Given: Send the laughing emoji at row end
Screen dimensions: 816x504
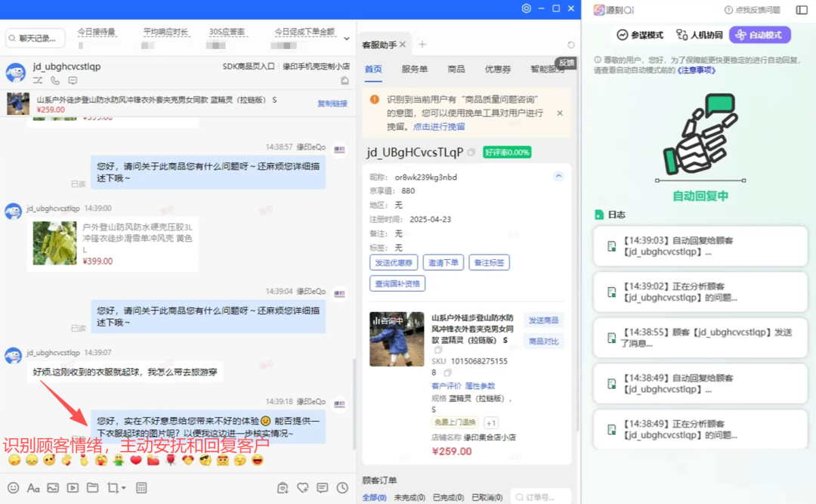Looking at the screenshot, I should pos(258,460).
